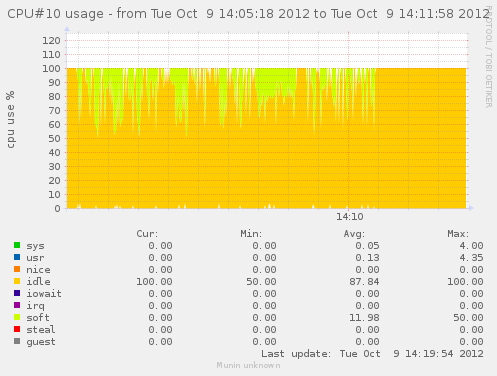Click the CPU#10 usage graph title
497x376 pixels.
pyautogui.click(x=248, y=14)
